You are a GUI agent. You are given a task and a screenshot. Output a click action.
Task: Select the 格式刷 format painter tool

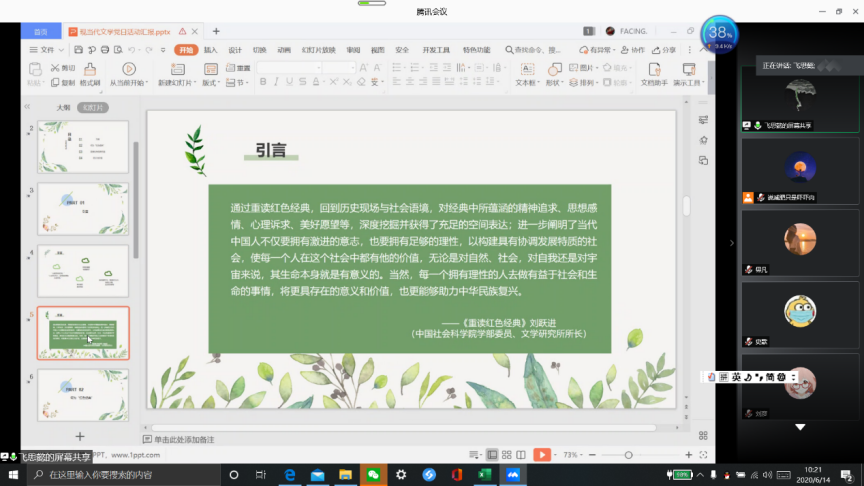pyautogui.click(x=89, y=69)
